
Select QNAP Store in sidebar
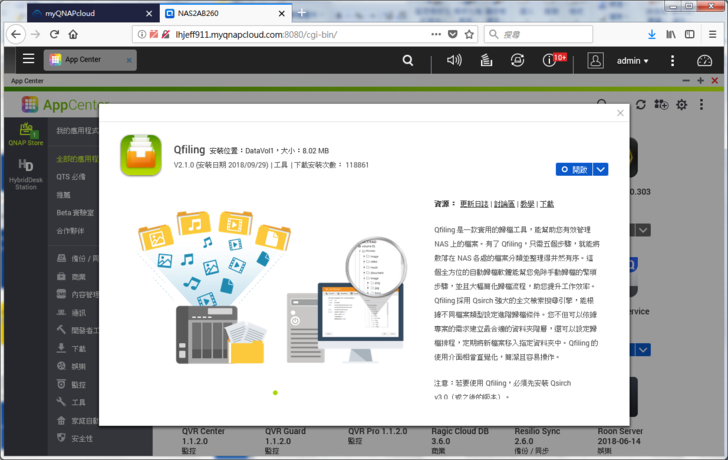point(26,133)
